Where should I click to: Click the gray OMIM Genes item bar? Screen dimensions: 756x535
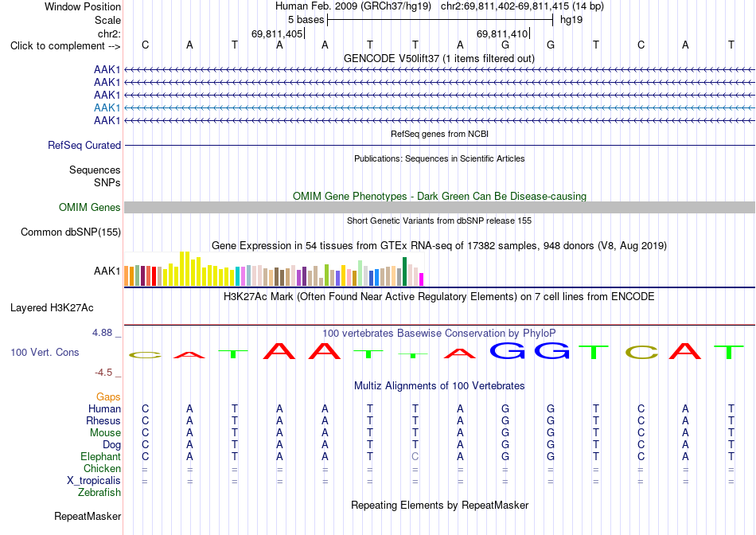point(439,208)
